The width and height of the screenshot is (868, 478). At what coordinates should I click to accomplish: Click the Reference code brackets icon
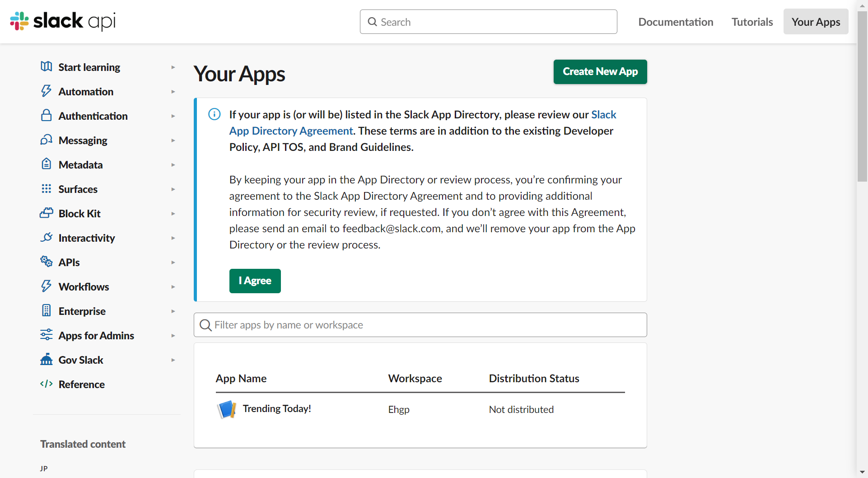(46, 384)
